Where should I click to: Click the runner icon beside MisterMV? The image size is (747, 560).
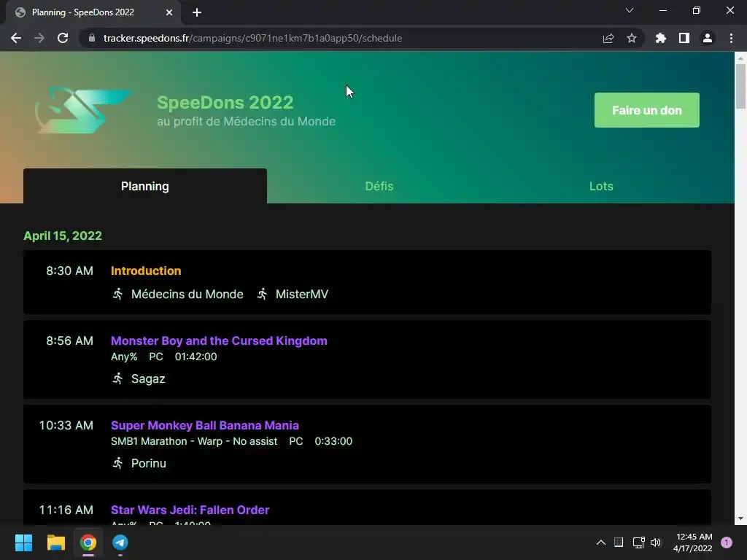pyautogui.click(x=262, y=294)
